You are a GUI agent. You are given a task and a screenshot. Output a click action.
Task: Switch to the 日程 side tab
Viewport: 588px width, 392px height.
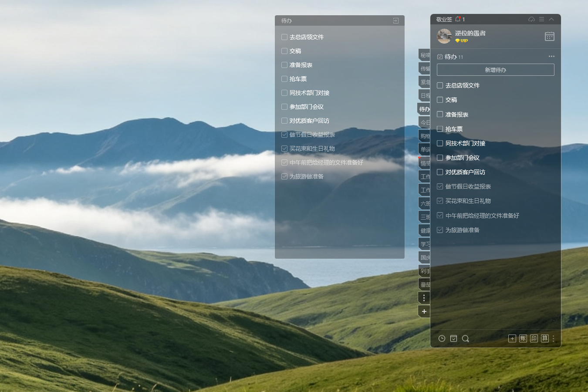424,96
